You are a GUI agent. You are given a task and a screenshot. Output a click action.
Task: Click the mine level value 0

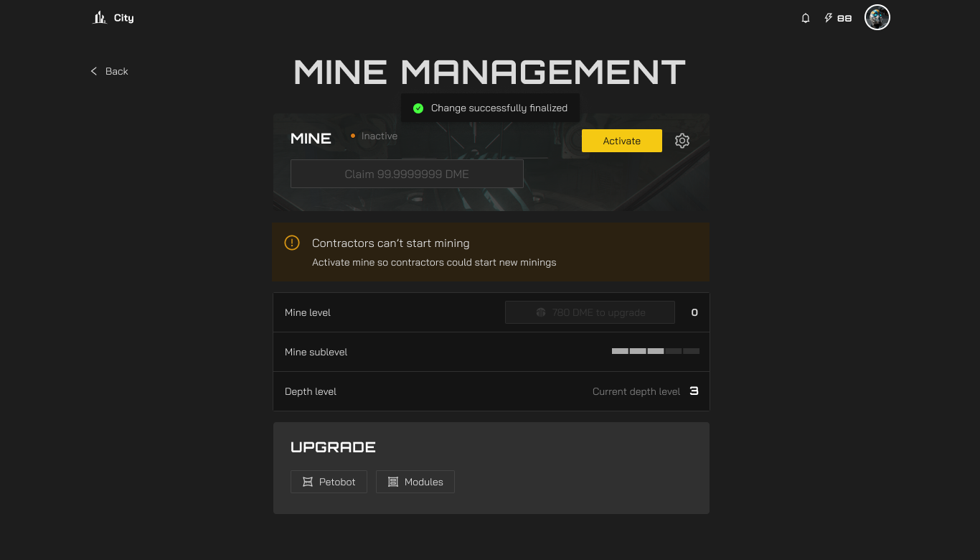tap(694, 312)
